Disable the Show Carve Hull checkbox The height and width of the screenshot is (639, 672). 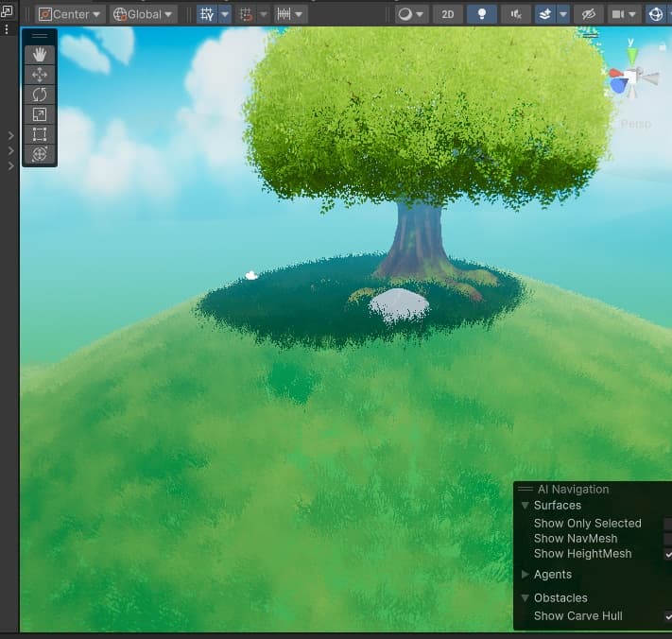[667, 616]
